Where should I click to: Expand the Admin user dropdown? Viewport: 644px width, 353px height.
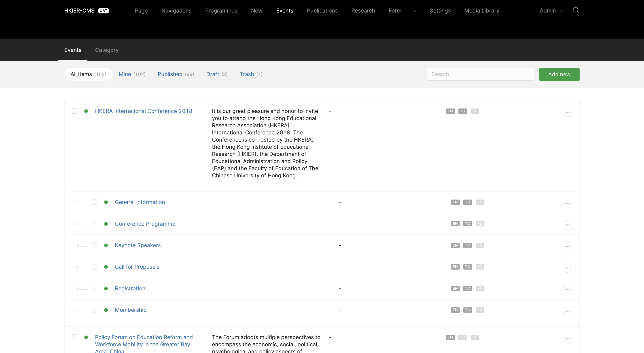[551, 11]
